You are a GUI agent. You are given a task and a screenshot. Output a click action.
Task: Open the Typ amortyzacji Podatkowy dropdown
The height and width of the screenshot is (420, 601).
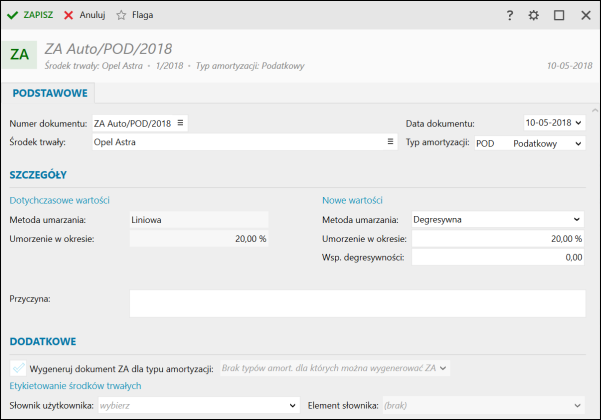click(578, 144)
